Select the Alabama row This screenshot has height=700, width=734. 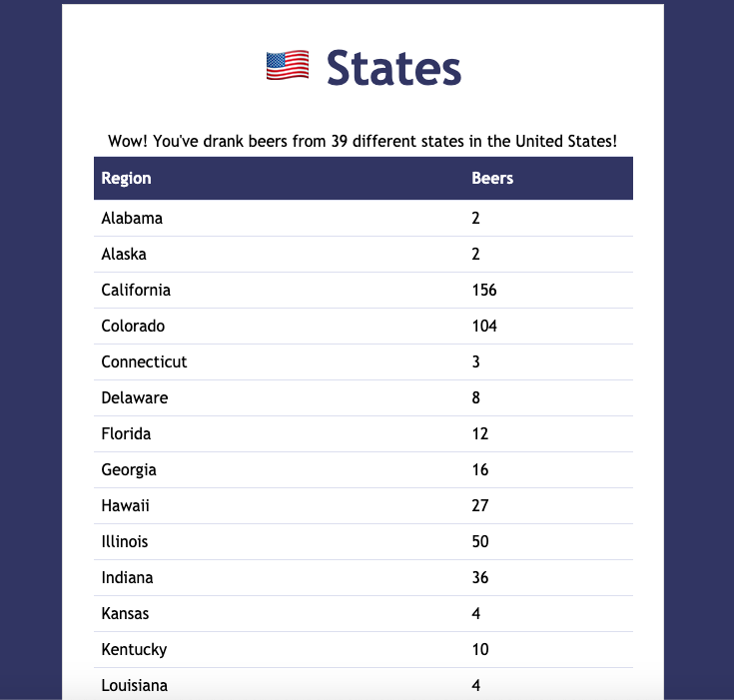point(364,219)
